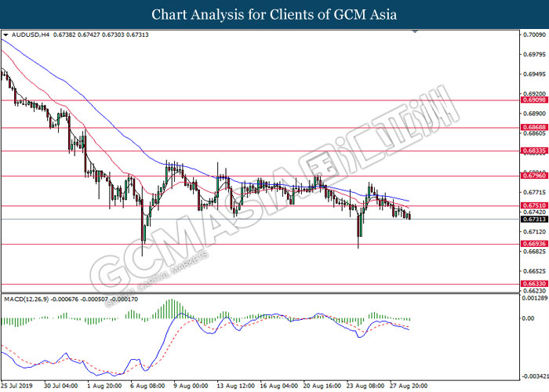This screenshot has width=549, height=392.
Task: Click the 23 Aug 08:00 time label
Action: point(366,386)
